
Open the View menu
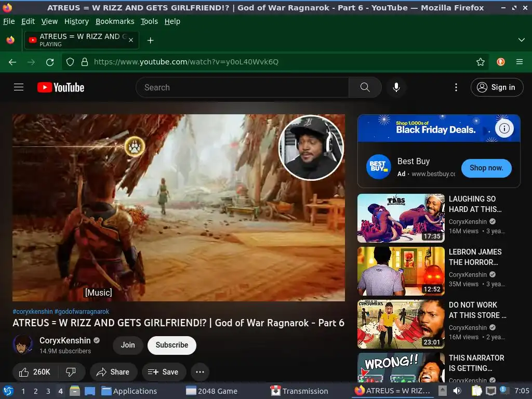coord(49,21)
